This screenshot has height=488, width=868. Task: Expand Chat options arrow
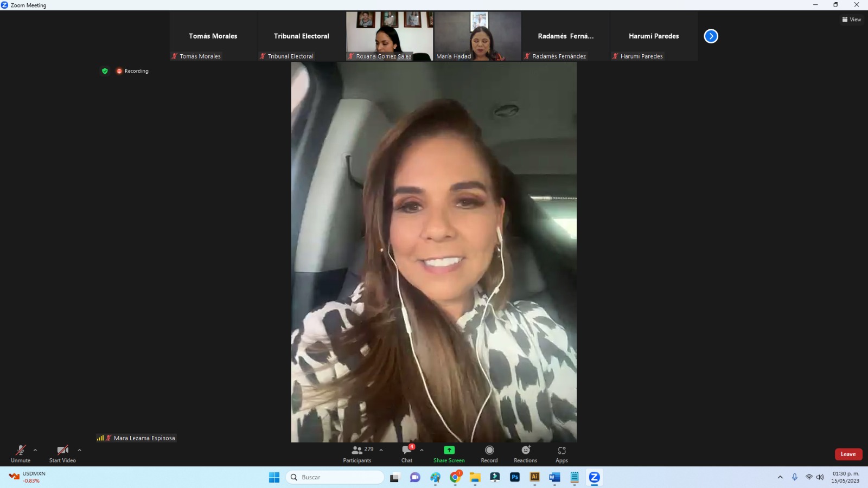[422, 450]
